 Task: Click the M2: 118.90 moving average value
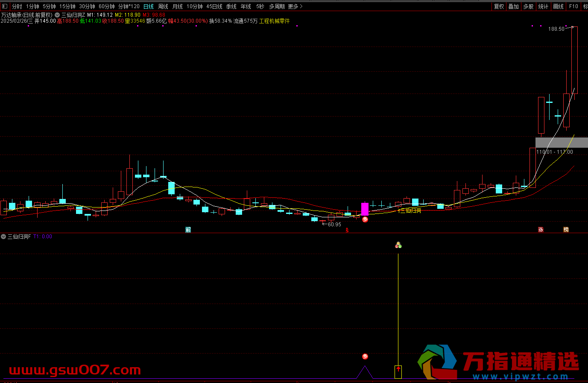(128, 15)
